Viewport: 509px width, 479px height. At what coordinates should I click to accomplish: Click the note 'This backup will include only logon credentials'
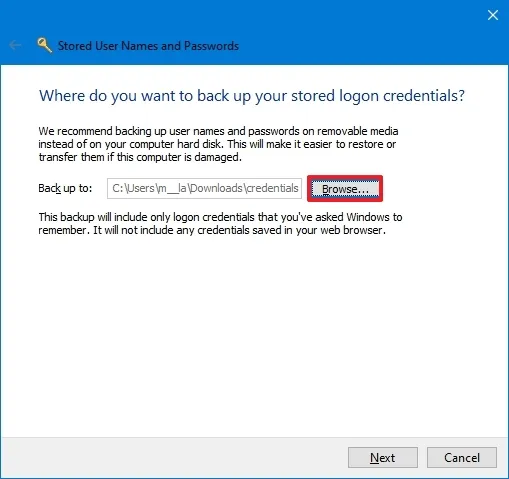click(x=220, y=223)
